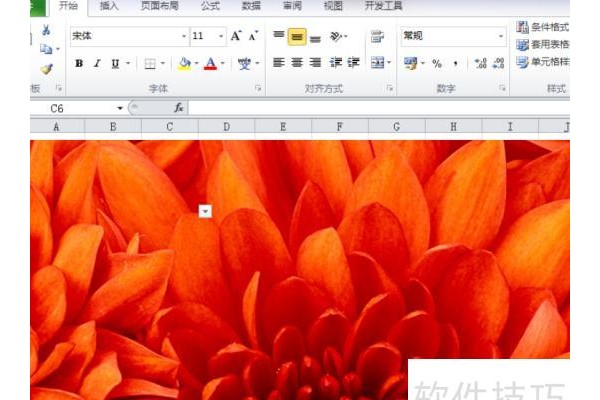Enable wrap text
Screen dimensions: 600x400
point(377,36)
